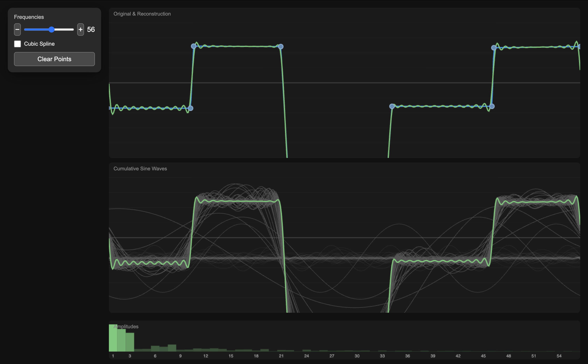The width and height of the screenshot is (588, 364).
Task: Click the Cumulative Sine Waves panel title
Action: pyautogui.click(x=140, y=169)
